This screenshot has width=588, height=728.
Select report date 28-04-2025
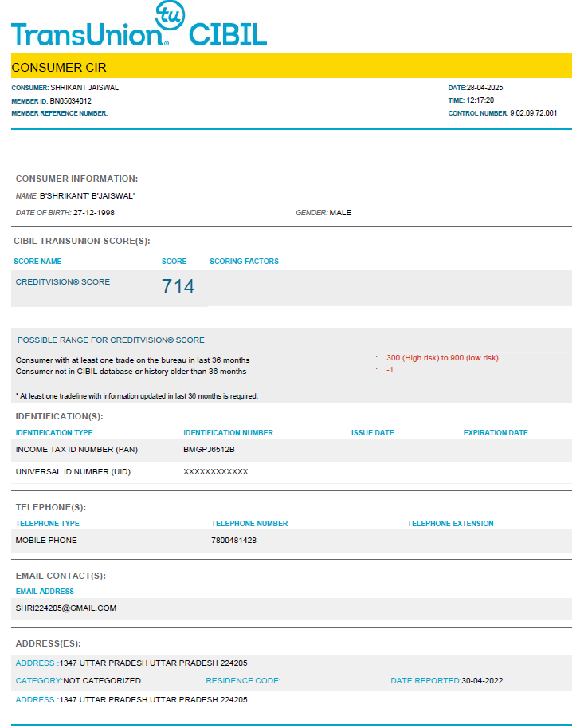point(484,87)
